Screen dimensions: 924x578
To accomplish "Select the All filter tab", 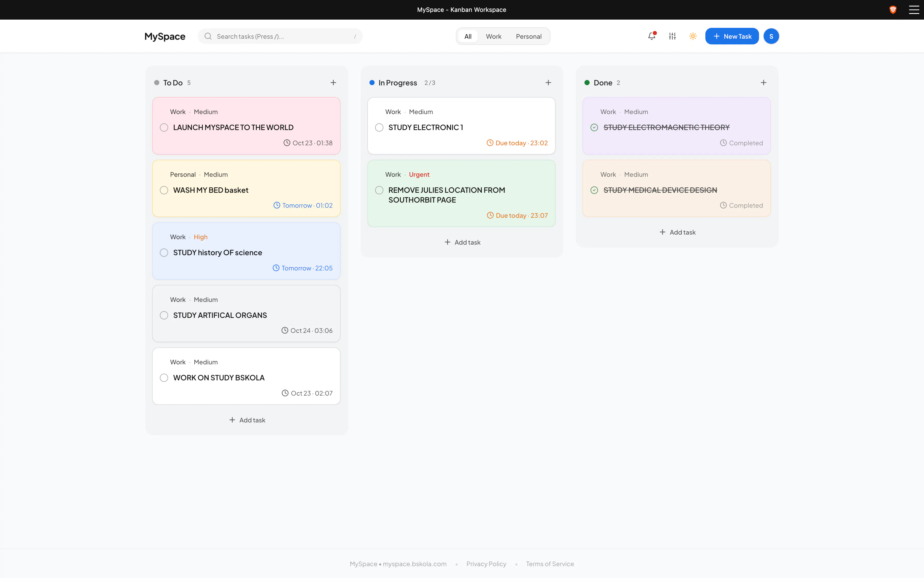I will click(468, 36).
